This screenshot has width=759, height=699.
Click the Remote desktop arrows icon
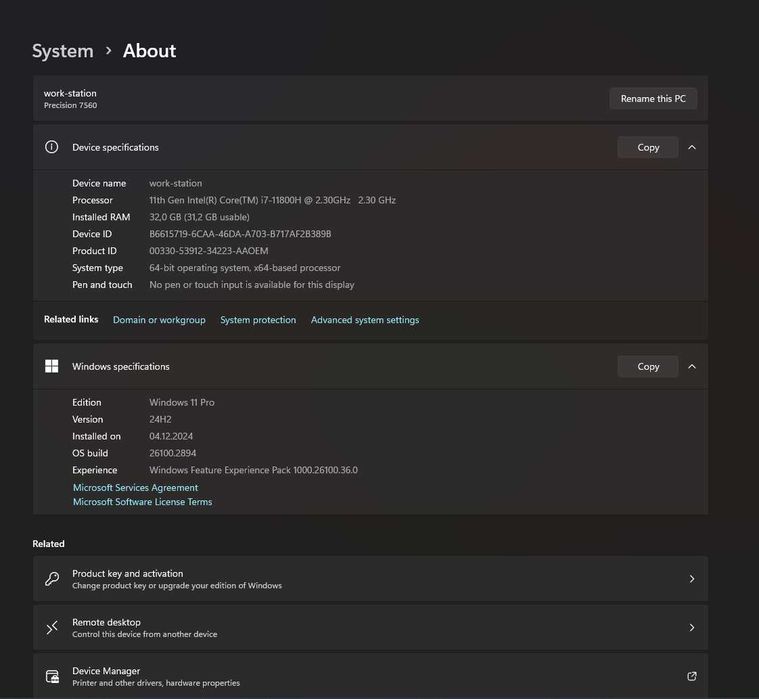52,627
